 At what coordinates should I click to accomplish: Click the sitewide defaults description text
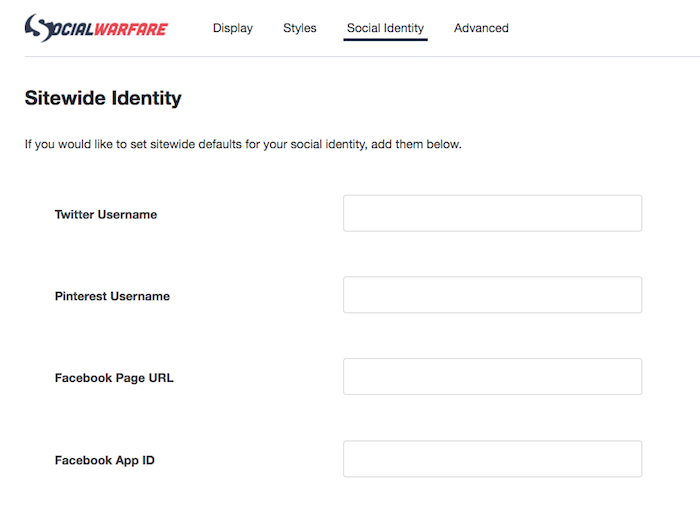tap(243, 145)
